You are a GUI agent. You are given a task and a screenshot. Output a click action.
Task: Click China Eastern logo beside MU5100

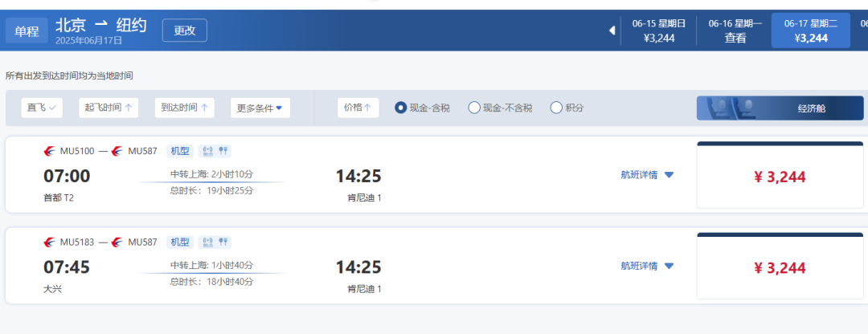(51, 151)
